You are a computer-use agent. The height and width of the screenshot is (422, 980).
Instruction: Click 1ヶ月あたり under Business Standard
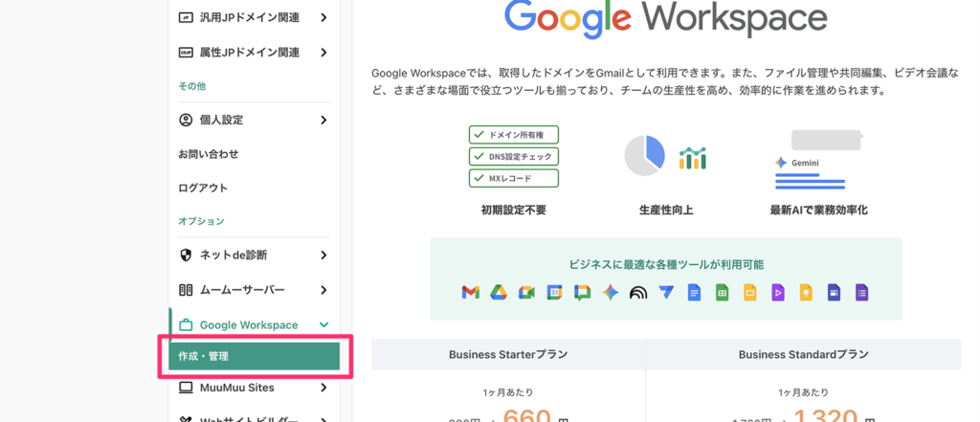804,392
